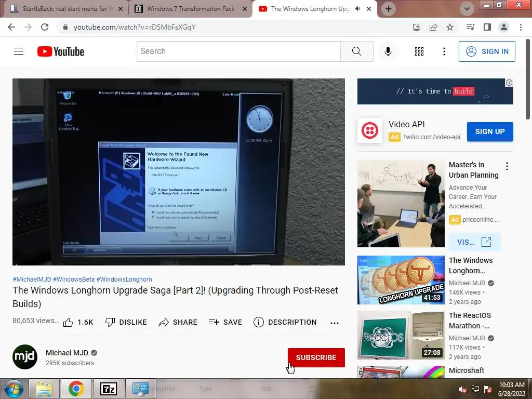
Task: Open The Windows Longhorn... video title
Action: pos(471,265)
